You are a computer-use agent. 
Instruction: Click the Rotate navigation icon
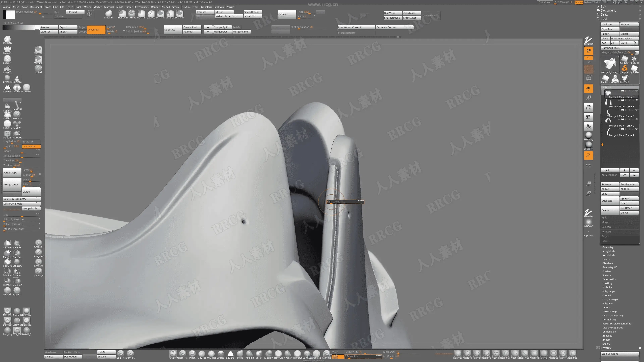pos(588,126)
